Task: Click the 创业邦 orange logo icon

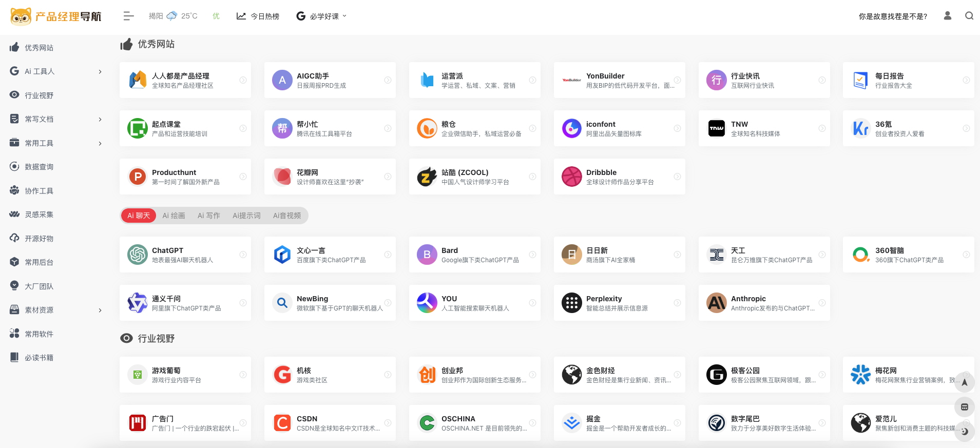Action: (427, 375)
